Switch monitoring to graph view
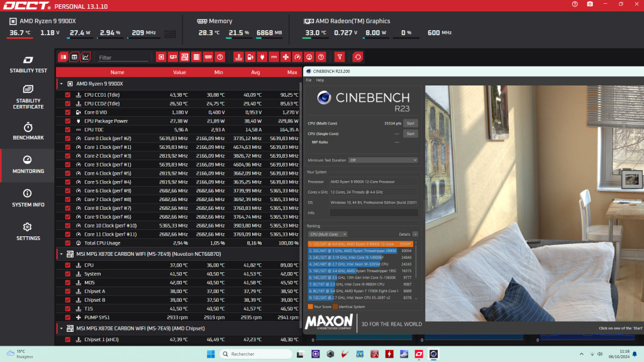This screenshot has height=362, width=644. (x=86, y=57)
